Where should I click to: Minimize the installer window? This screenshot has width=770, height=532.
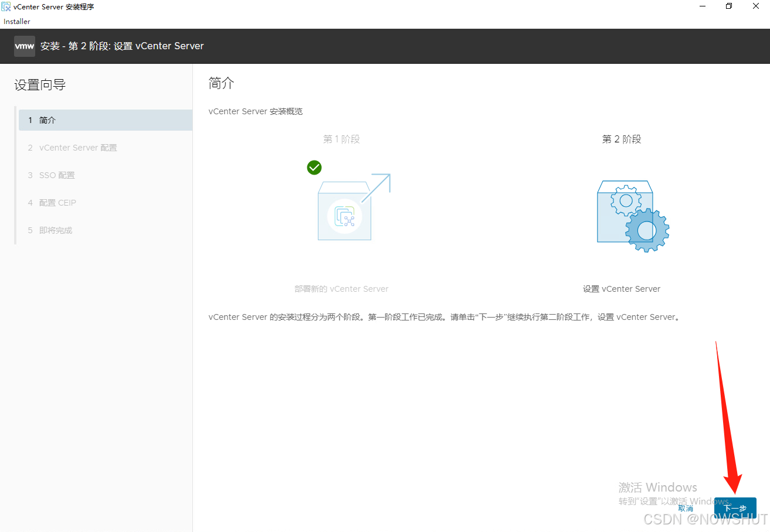click(702, 6)
